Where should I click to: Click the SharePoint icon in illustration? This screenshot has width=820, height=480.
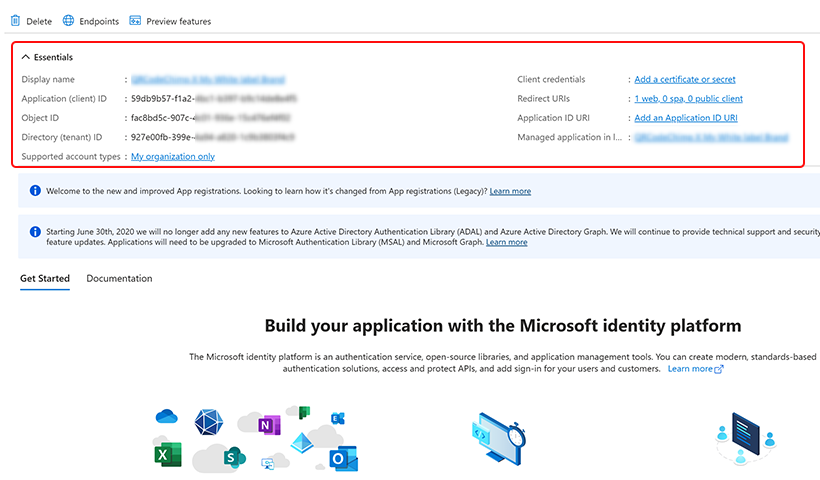tap(234, 458)
